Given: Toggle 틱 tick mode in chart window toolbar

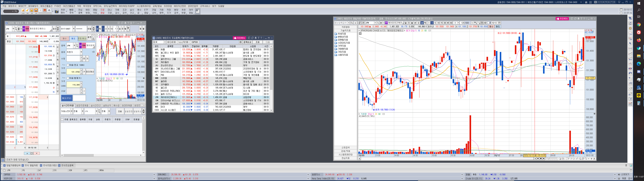Looking at the screenshot, I should tap(425, 23).
